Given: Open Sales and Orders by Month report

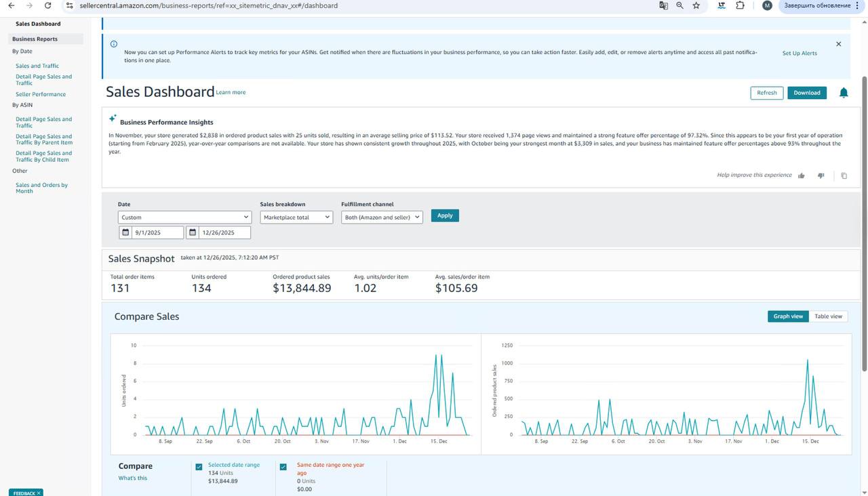Looking at the screenshot, I should [41, 188].
